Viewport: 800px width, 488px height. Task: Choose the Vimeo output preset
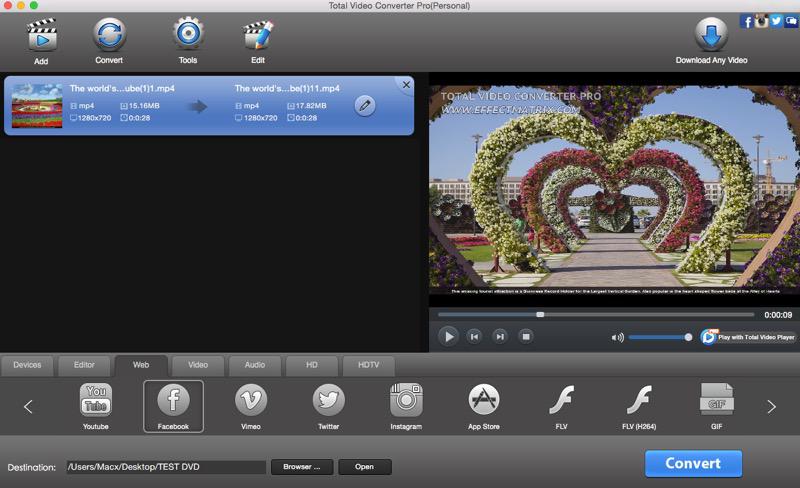(x=251, y=406)
